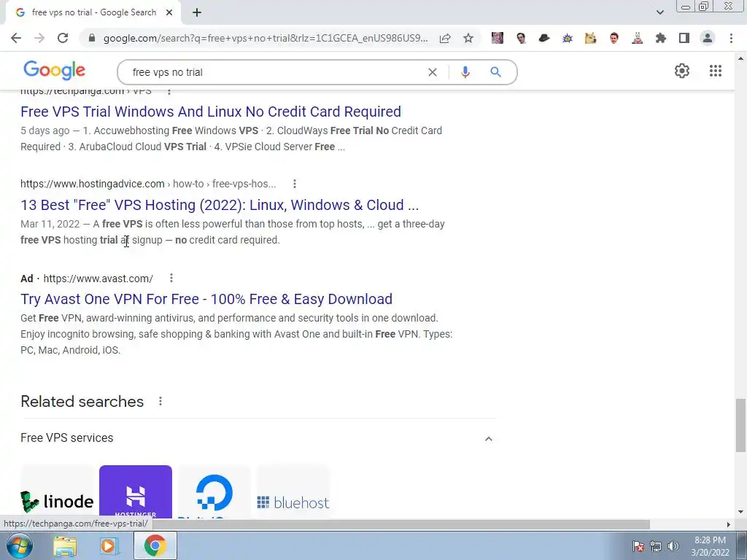This screenshot has width=747, height=560.
Task: Open Free VPS Trial Windows And Linux link
Action: pyautogui.click(x=211, y=112)
